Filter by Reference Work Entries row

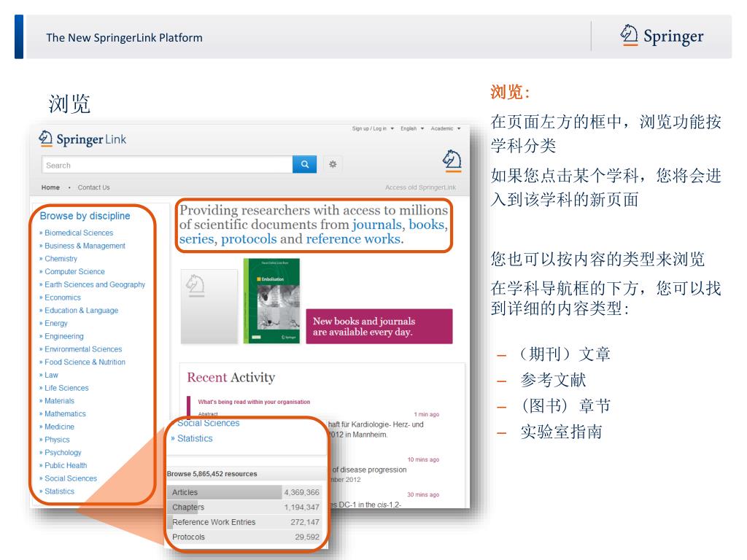click(245, 522)
